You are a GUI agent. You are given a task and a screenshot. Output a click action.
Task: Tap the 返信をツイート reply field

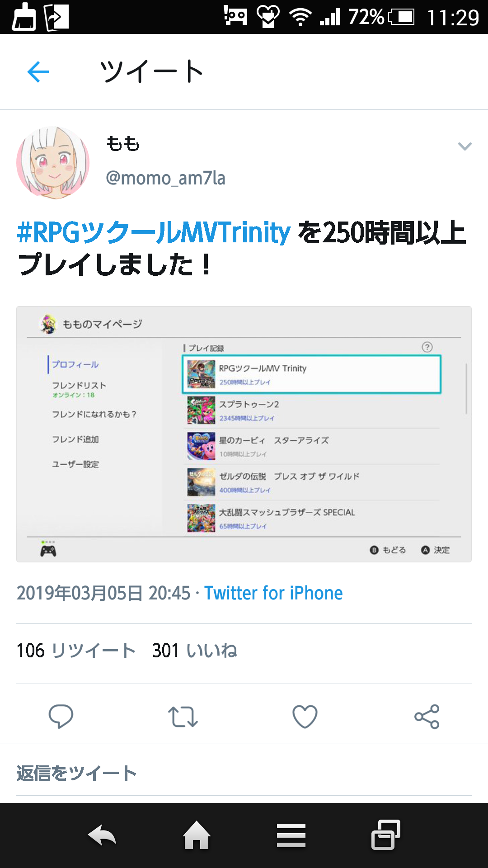(x=244, y=774)
